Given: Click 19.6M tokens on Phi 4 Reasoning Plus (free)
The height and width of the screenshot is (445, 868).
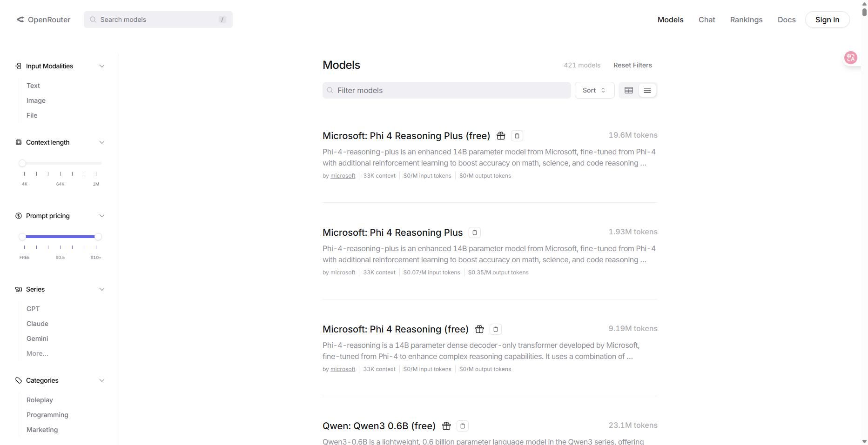Looking at the screenshot, I should [x=633, y=135].
